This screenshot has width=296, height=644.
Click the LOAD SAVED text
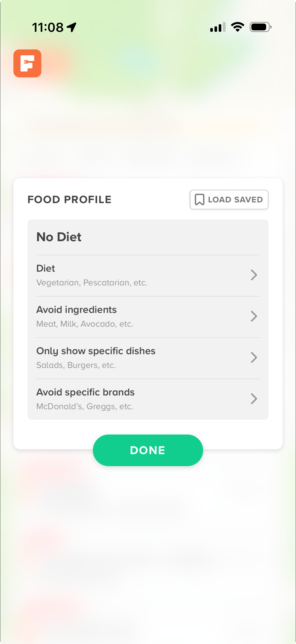point(235,200)
